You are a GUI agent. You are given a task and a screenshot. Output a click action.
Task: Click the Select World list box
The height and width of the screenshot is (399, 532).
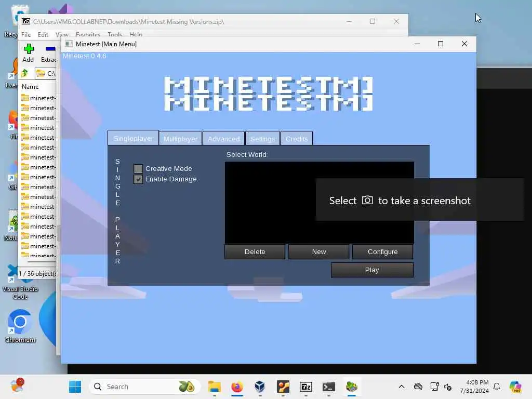pyautogui.click(x=320, y=202)
